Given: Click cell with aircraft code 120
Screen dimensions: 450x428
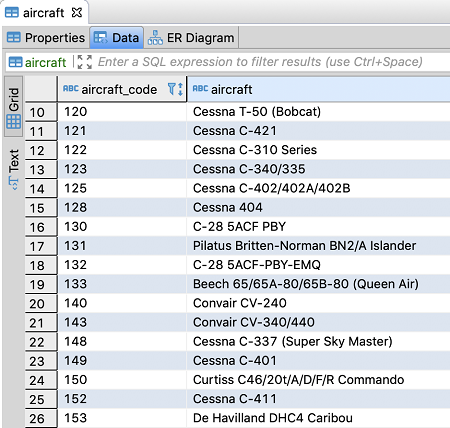Looking at the screenshot, I should (122, 112).
